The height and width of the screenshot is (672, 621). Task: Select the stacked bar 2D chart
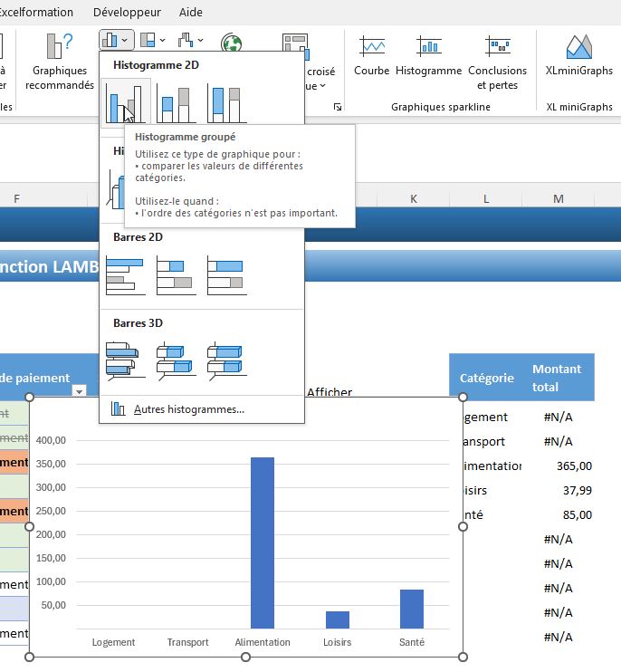(x=176, y=275)
